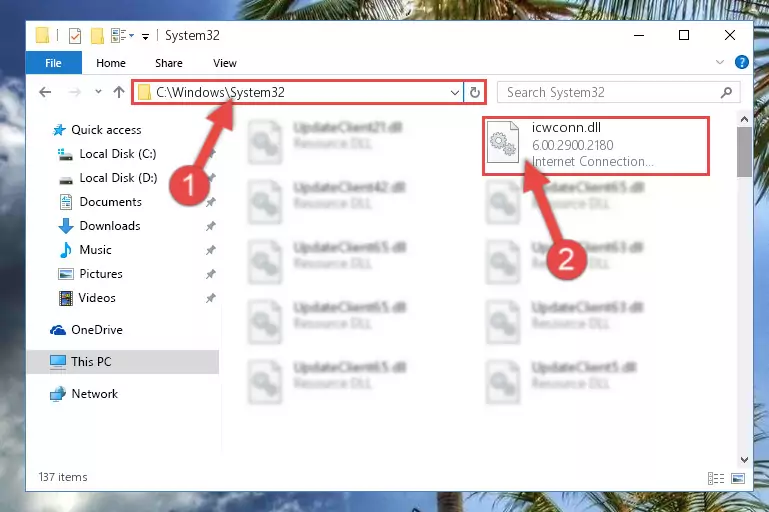Click the Downloads blue arrow icon

66,226
